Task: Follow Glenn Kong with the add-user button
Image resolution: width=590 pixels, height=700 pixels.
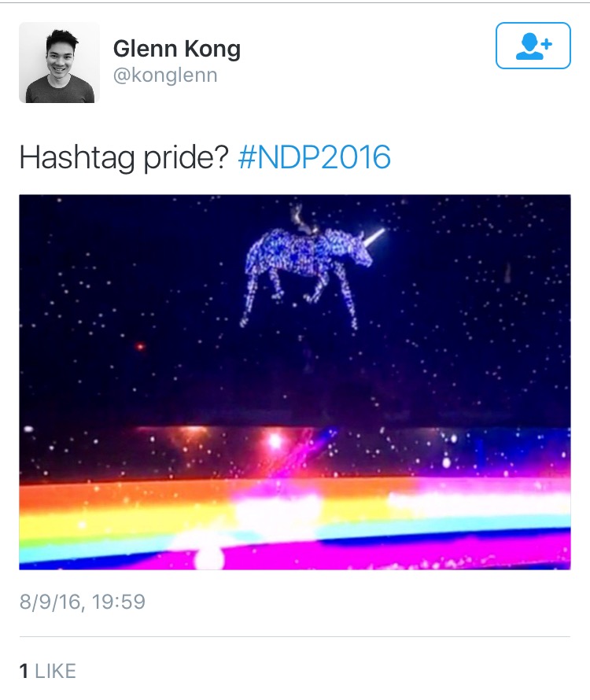Action: tap(533, 46)
